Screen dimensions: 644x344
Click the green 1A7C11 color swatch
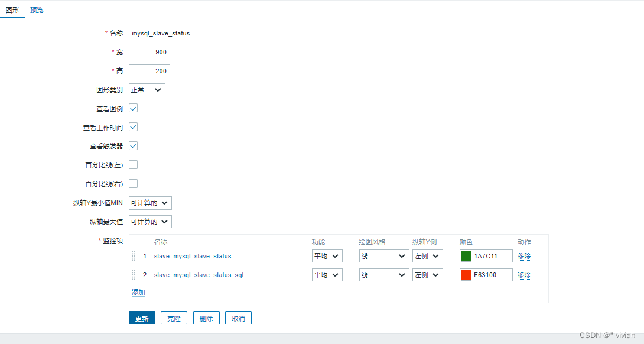[x=466, y=256]
